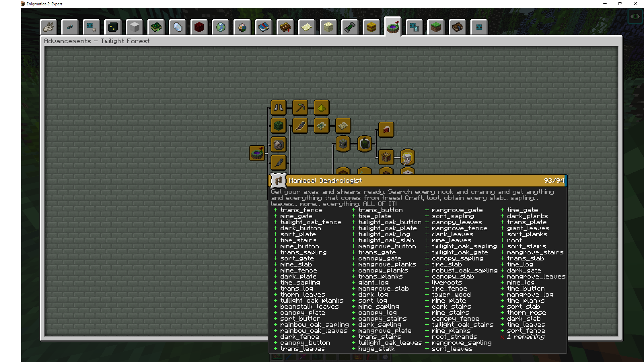Select the red nether brick block tab
Viewport: 644px width, 362px height.
tap(199, 27)
